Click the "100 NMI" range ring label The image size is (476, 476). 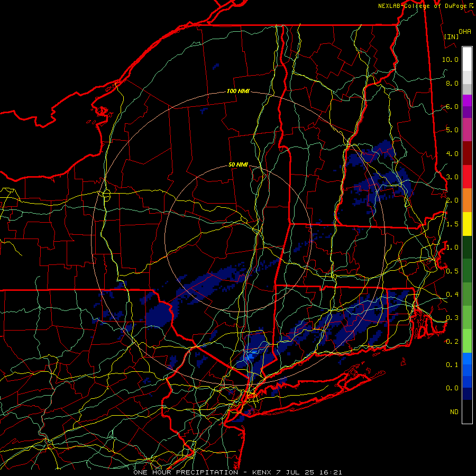click(238, 91)
